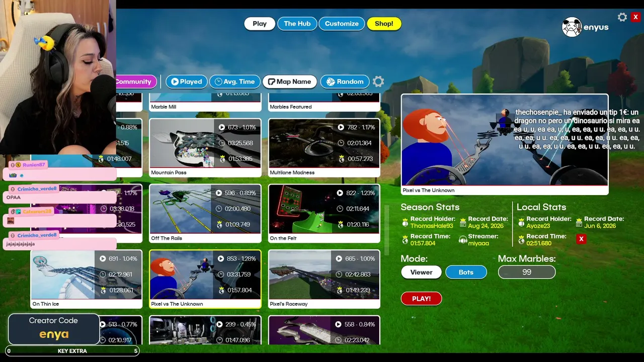Image resolution: width=644 pixels, height=362 pixels.
Task: Click the crowned globe icon on On Thin Ice
Action: point(103,290)
